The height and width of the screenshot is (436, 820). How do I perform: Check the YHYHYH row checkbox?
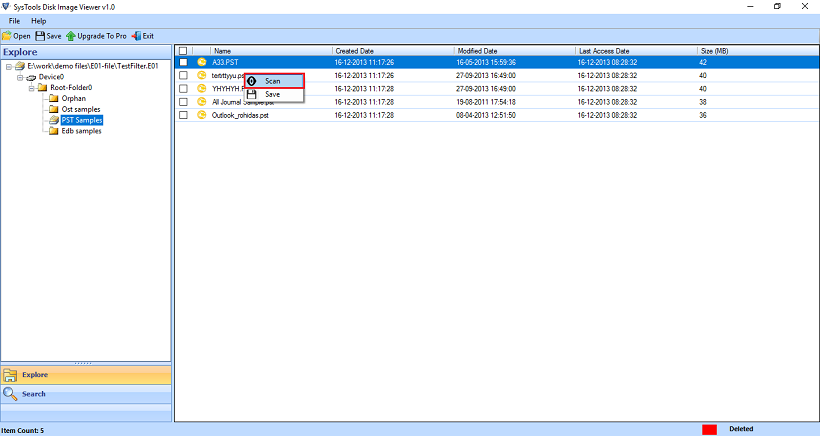point(183,89)
